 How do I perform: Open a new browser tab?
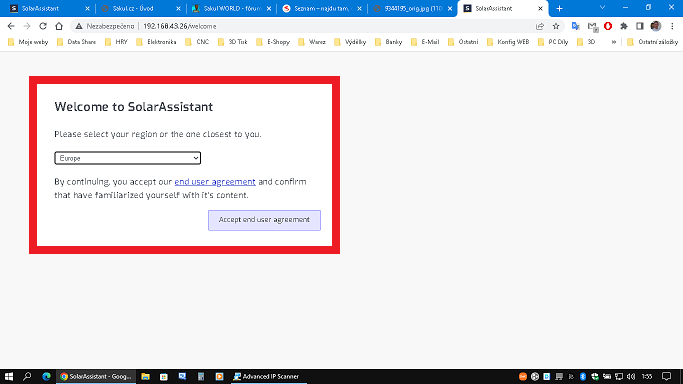pyautogui.click(x=559, y=8)
